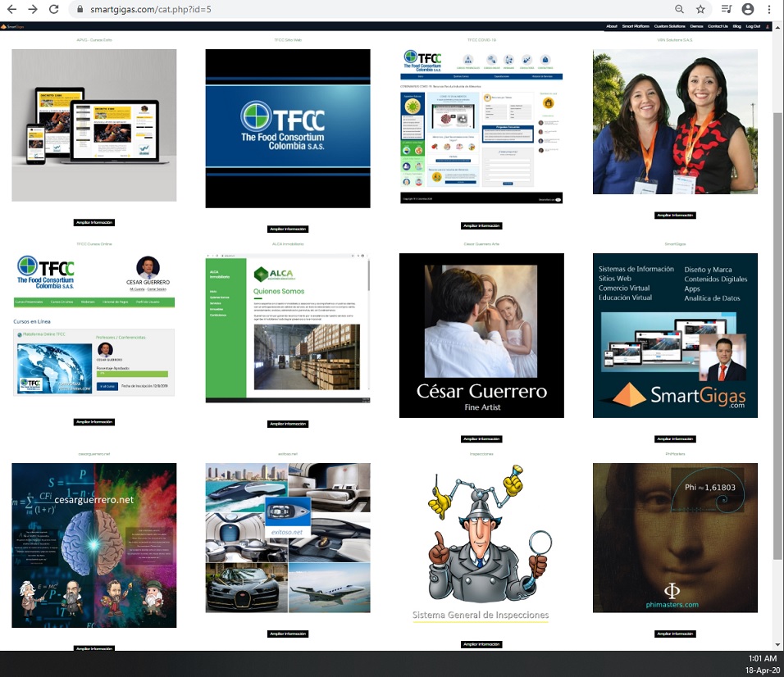Open the cesarguerrero.net brain artwork thumbnail
This screenshot has width=784, height=677.
94,545
